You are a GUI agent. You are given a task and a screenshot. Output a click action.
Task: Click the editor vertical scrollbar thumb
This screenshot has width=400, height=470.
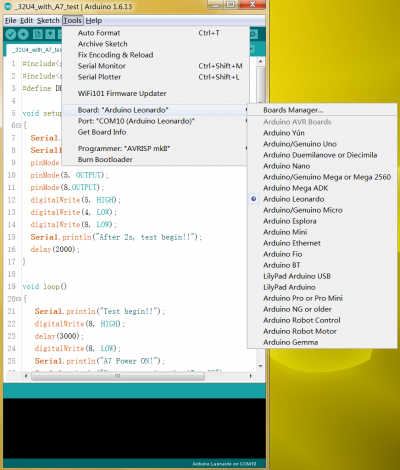261,85
